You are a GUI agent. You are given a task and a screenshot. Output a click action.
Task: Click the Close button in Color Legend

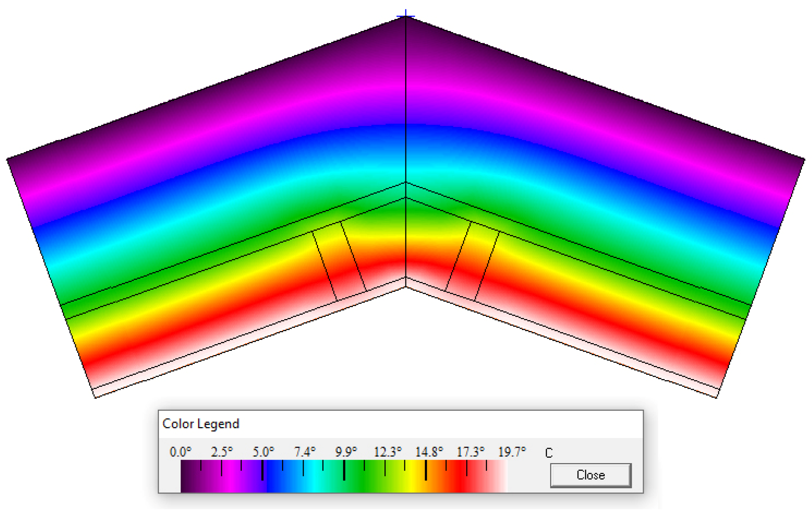pyautogui.click(x=590, y=475)
